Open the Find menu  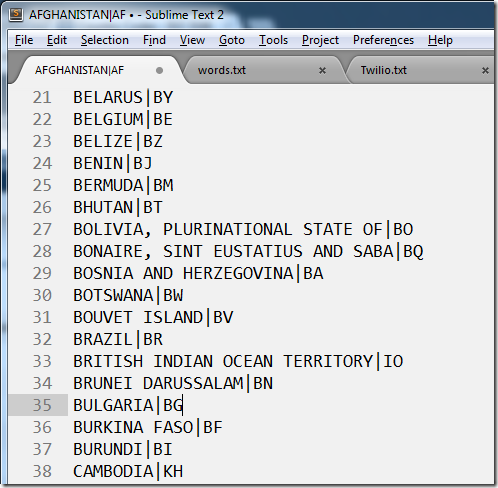[x=154, y=40]
